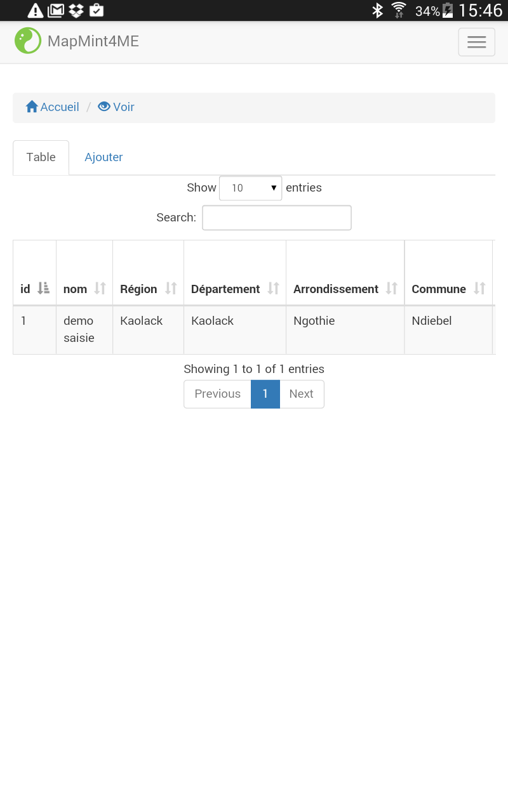The width and height of the screenshot is (508, 812).
Task: Tap the Commune column header text
Action: tap(439, 289)
